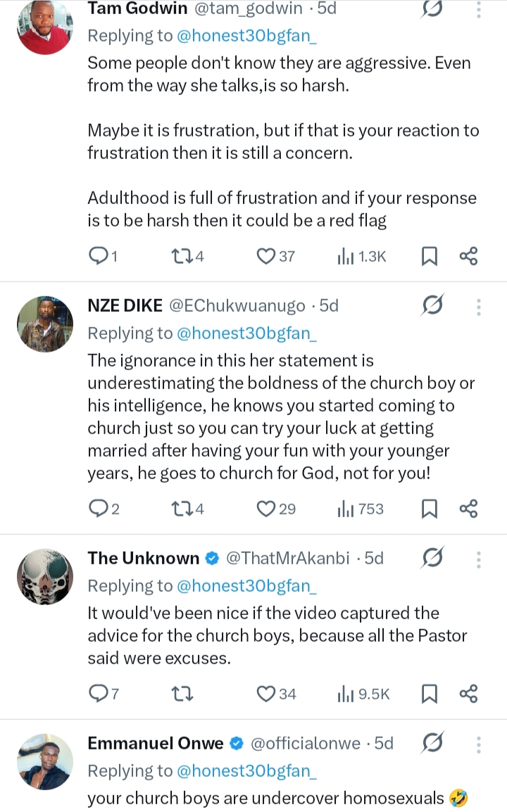Open more options for Tam Godwin's tweet
This screenshot has width=507, height=812.
pyautogui.click(x=479, y=9)
